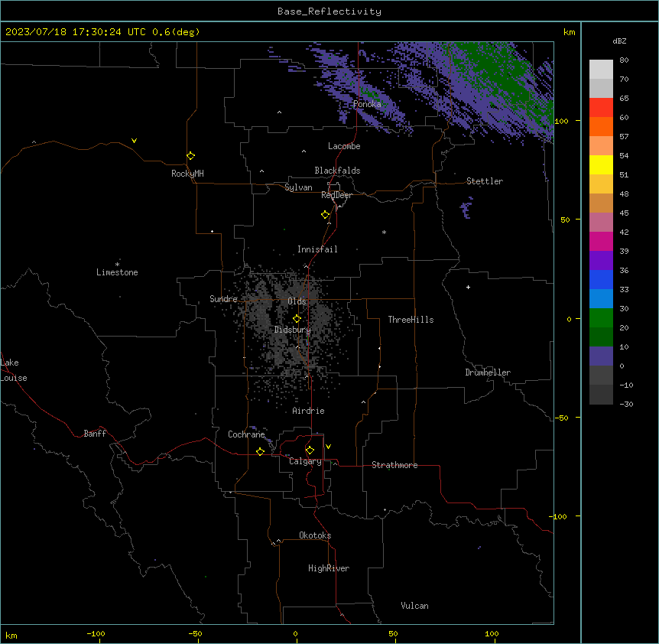Select the Sundre label

click(223, 299)
